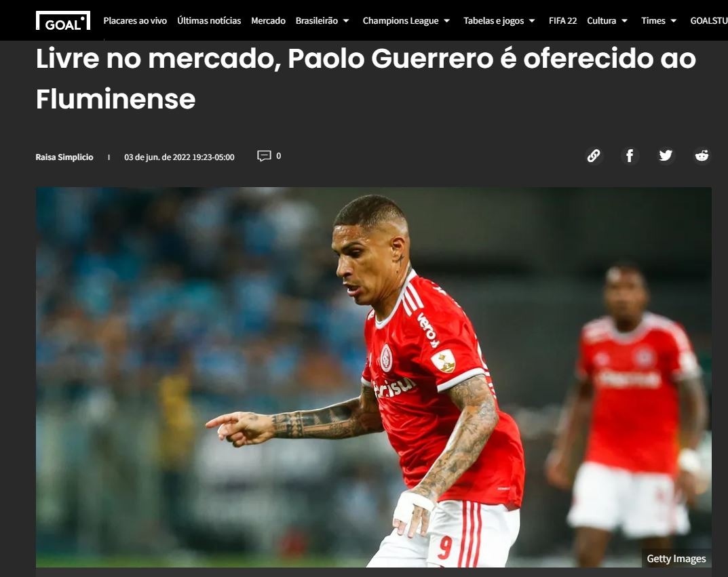Viewport: 728px width, 577px height.
Task: Click the Getty Images credit label
Action: tap(676, 559)
